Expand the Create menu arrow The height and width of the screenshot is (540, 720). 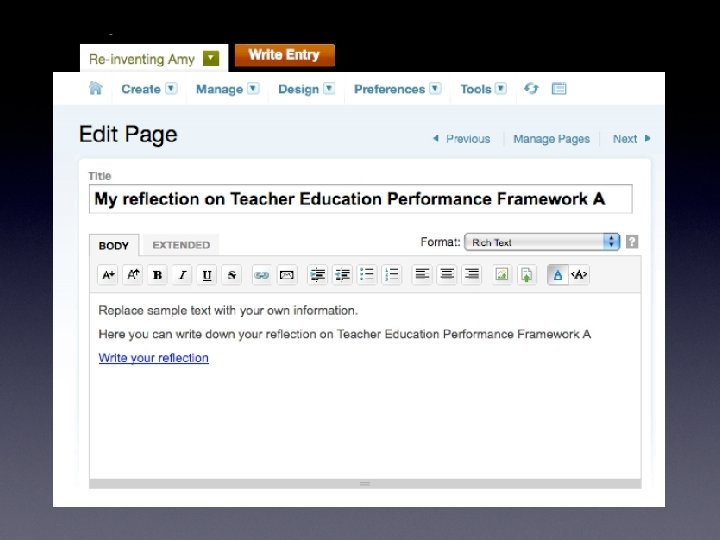tap(171, 88)
